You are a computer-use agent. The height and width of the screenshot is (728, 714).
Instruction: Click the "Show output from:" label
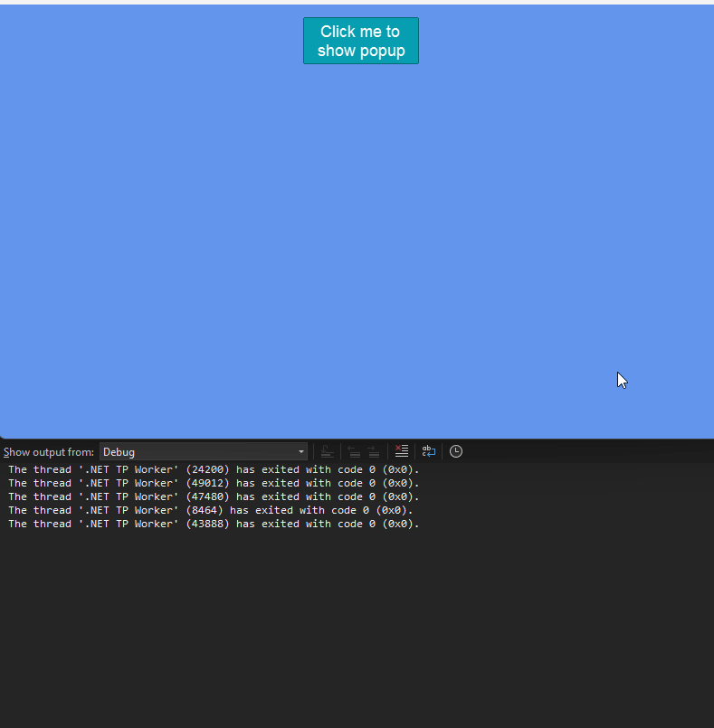pyautogui.click(x=49, y=451)
